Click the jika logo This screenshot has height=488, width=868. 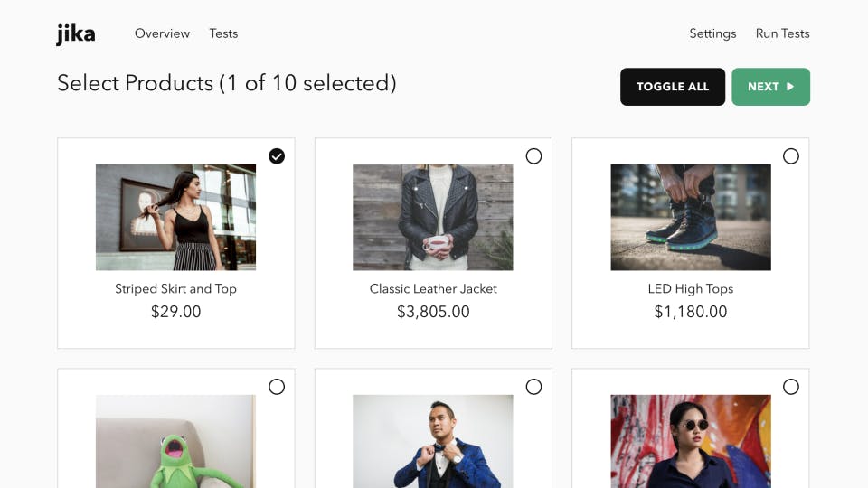point(76,34)
